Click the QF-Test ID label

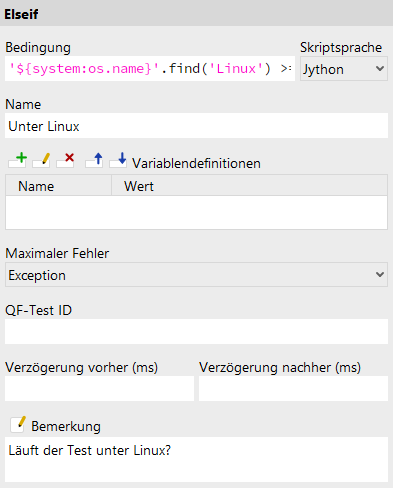click(x=38, y=310)
